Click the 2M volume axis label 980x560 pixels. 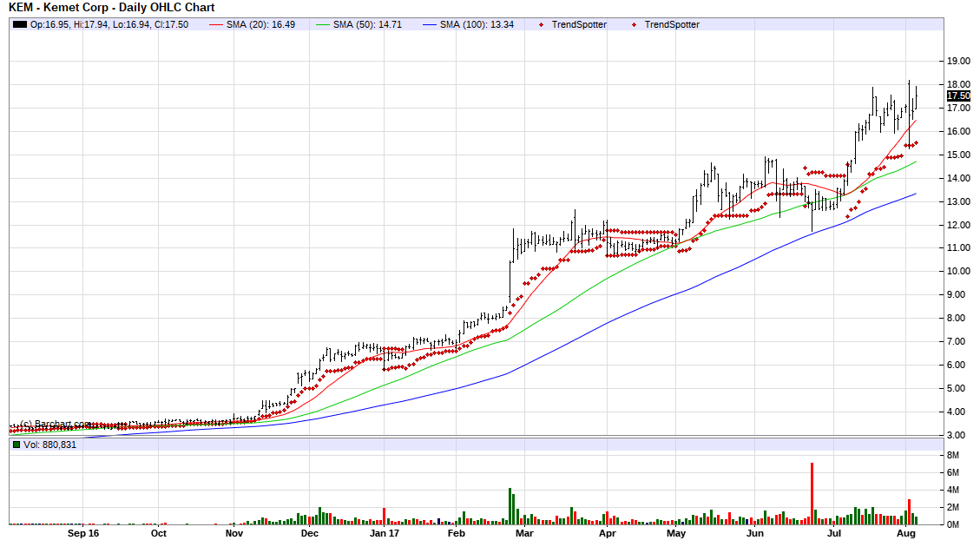click(952, 508)
